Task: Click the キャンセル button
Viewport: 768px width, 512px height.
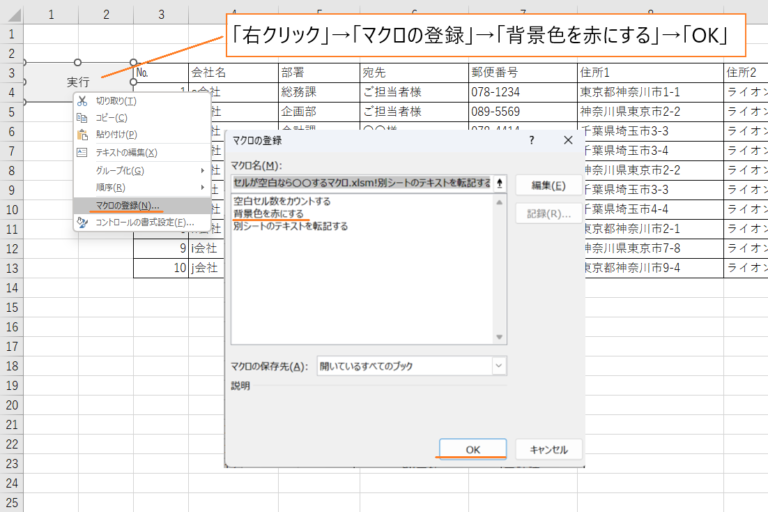Action: pos(549,449)
